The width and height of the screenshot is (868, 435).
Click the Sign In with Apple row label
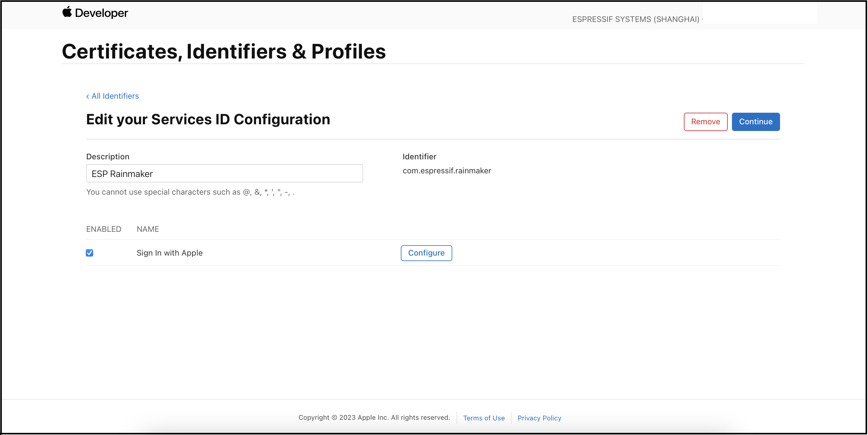tap(170, 253)
